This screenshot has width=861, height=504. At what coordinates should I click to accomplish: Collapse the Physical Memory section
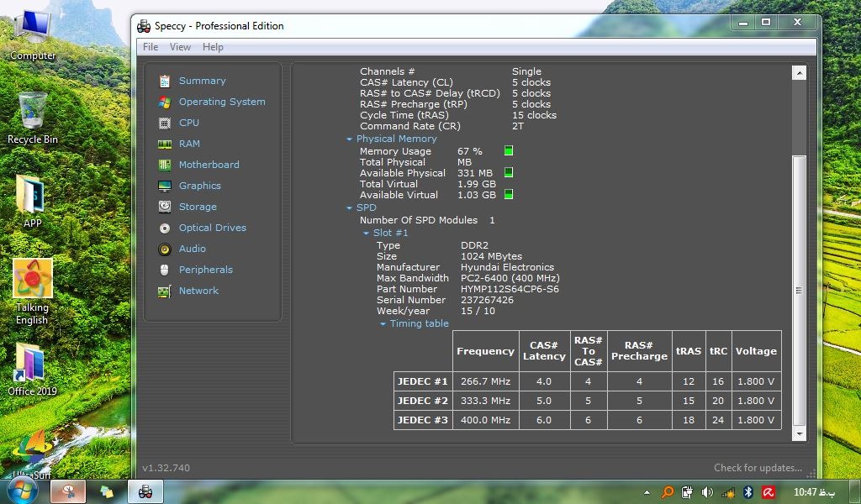[350, 139]
